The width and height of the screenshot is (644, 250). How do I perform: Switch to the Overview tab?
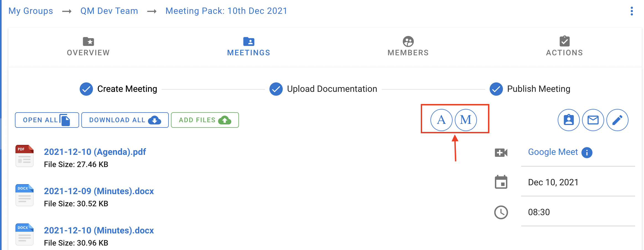(88, 47)
